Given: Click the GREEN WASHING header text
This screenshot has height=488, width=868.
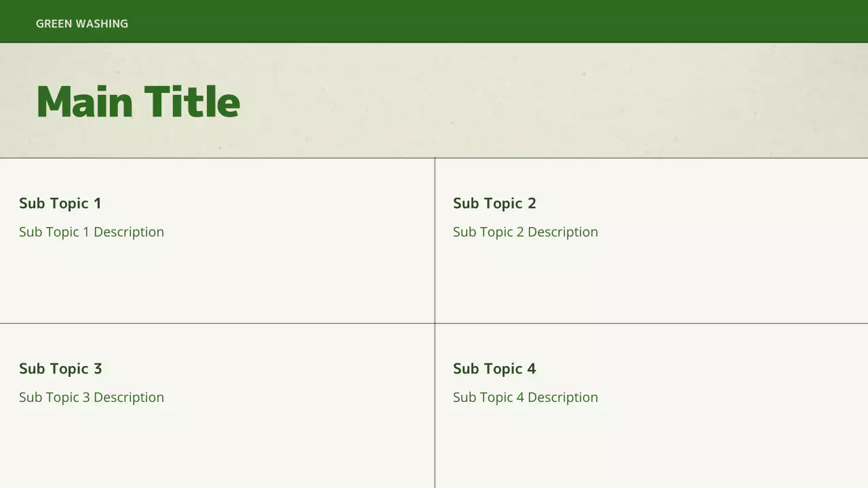Looking at the screenshot, I should click(x=81, y=24).
